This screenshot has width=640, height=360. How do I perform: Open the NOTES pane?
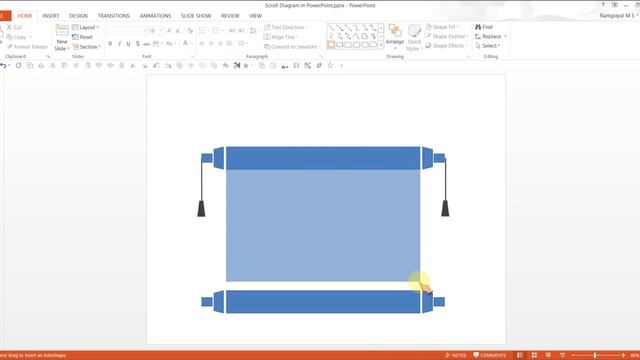click(456, 355)
